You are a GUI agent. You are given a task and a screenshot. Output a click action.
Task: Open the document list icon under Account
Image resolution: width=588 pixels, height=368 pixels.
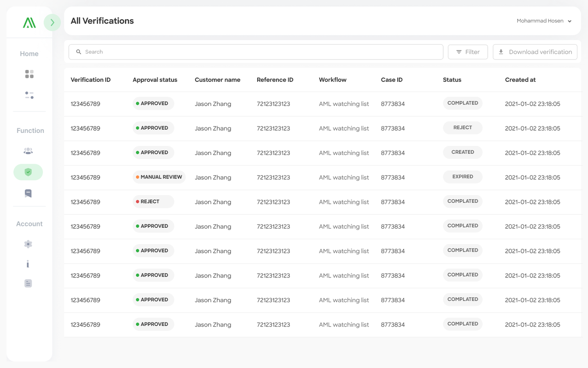28,283
